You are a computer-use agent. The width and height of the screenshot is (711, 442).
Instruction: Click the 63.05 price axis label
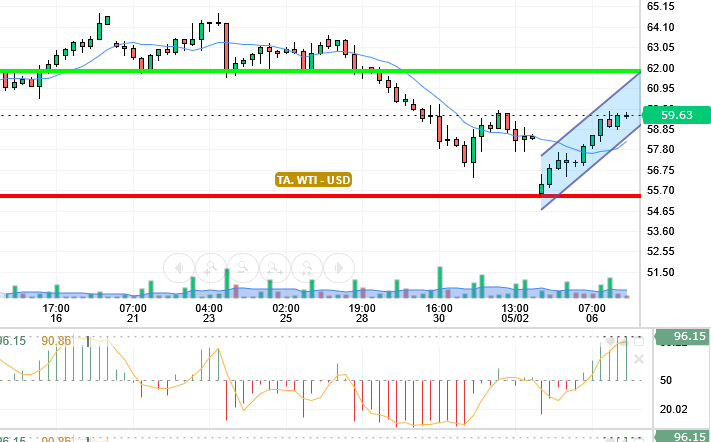[x=660, y=48]
